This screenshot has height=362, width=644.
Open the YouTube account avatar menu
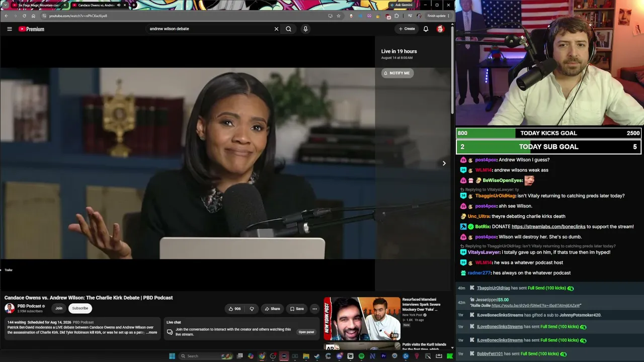point(440,29)
